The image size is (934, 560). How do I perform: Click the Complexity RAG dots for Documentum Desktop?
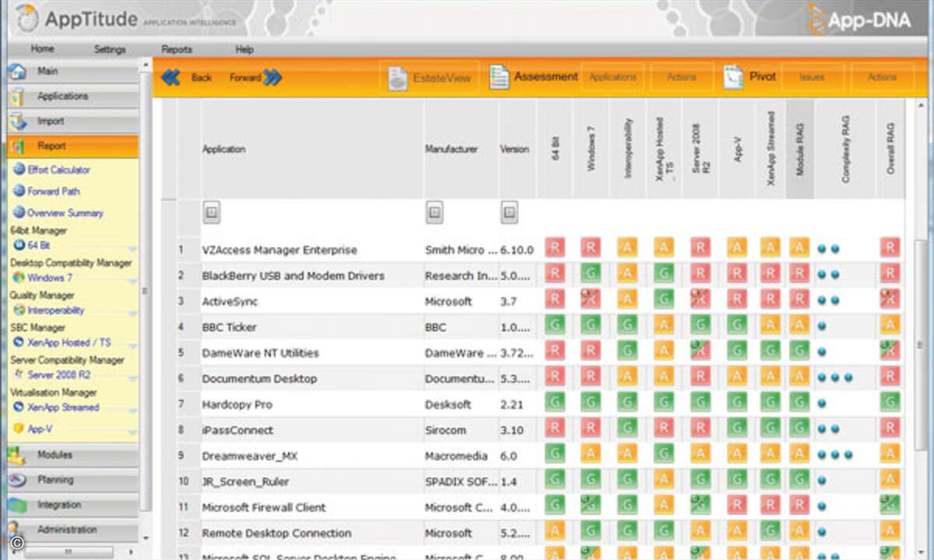[835, 378]
